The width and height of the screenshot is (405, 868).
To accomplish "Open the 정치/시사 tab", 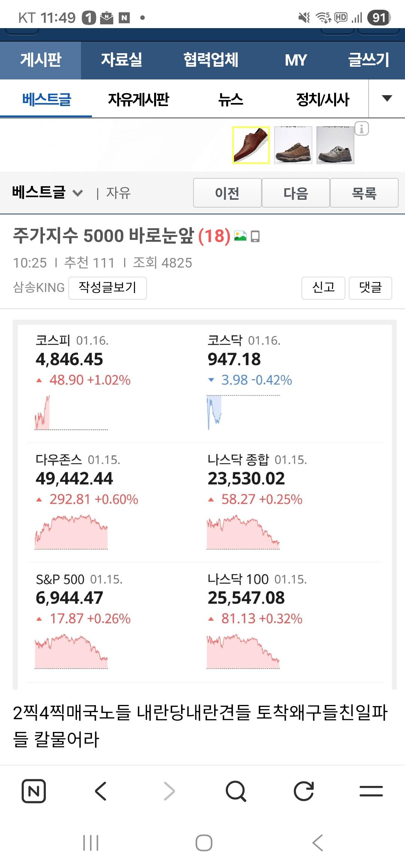I will pos(322,99).
